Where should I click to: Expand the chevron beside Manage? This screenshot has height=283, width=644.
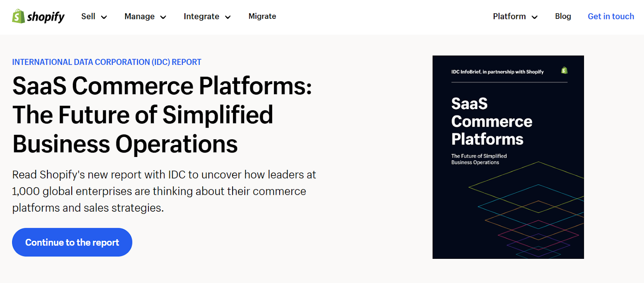[x=163, y=17]
